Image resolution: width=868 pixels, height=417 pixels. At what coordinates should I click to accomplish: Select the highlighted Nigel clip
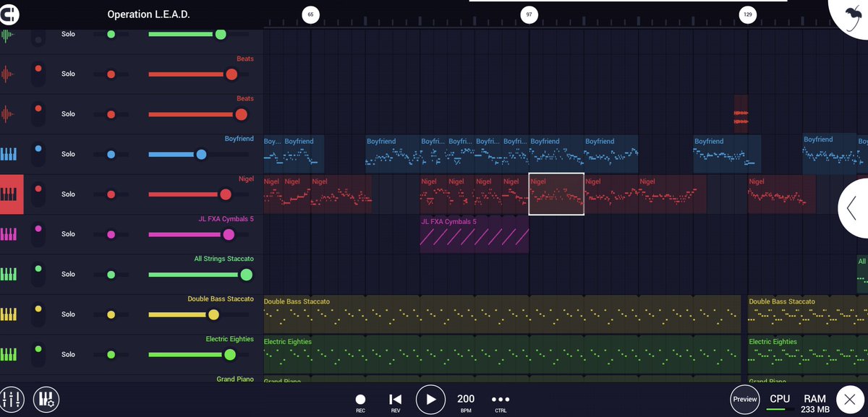(556, 194)
